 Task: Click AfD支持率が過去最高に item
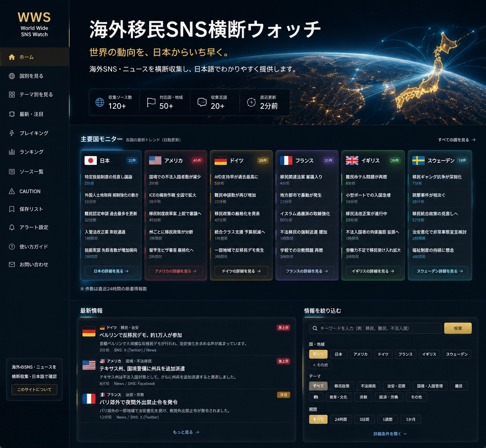tap(236, 177)
